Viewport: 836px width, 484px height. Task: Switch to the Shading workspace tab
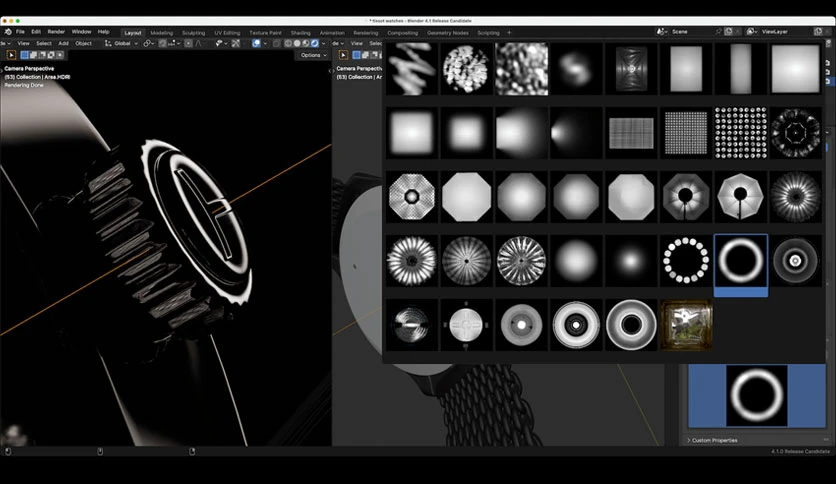point(300,33)
